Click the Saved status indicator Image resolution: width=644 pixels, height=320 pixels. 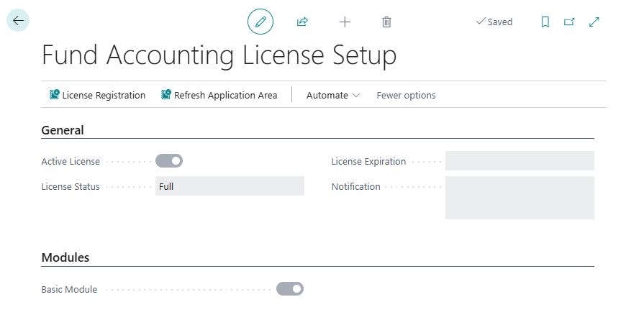(x=494, y=22)
